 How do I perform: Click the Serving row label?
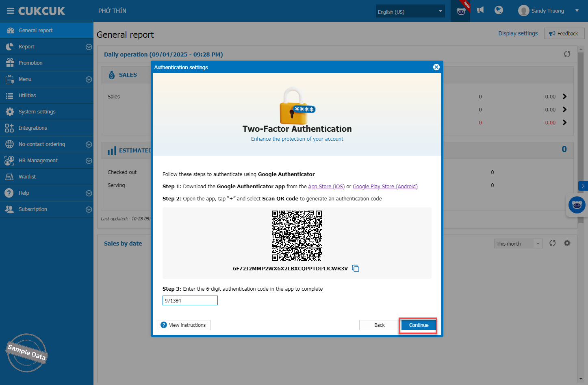pyautogui.click(x=116, y=185)
